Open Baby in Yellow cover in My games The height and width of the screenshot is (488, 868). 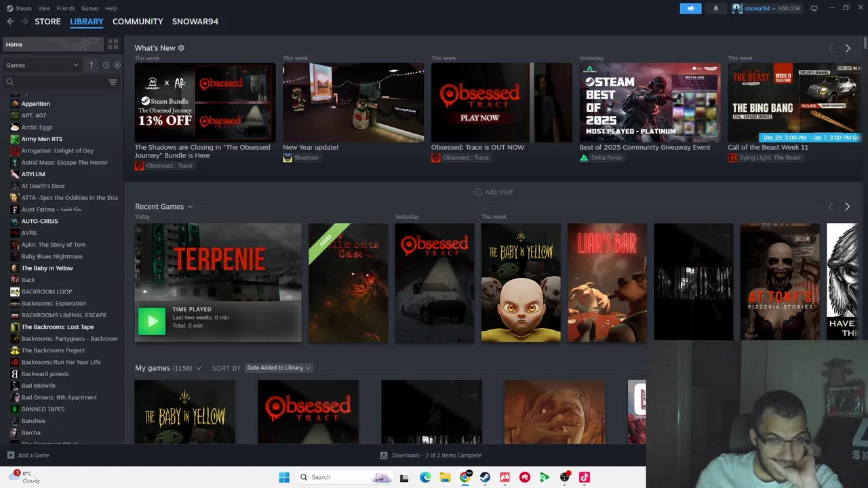click(185, 412)
